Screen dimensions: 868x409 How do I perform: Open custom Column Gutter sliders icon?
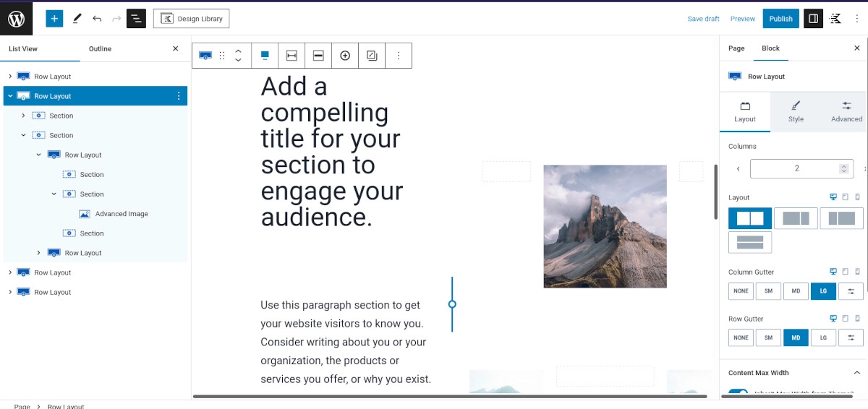851,291
